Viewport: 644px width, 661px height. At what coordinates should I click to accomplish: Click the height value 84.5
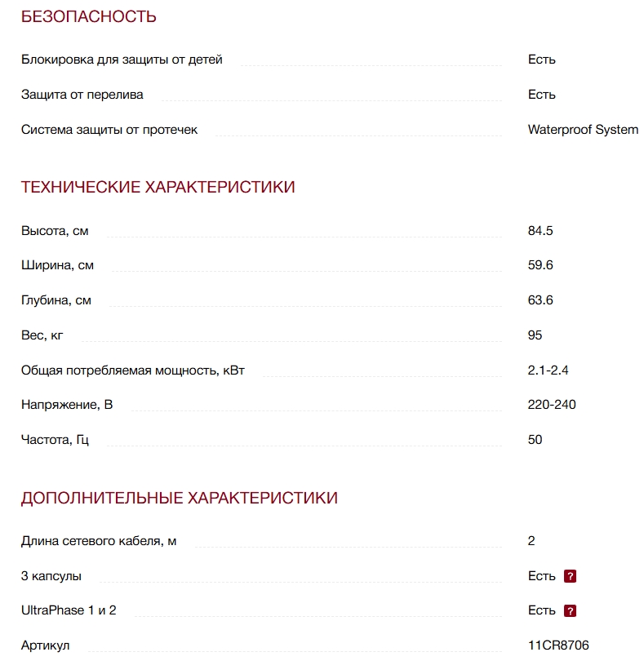[540, 231]
